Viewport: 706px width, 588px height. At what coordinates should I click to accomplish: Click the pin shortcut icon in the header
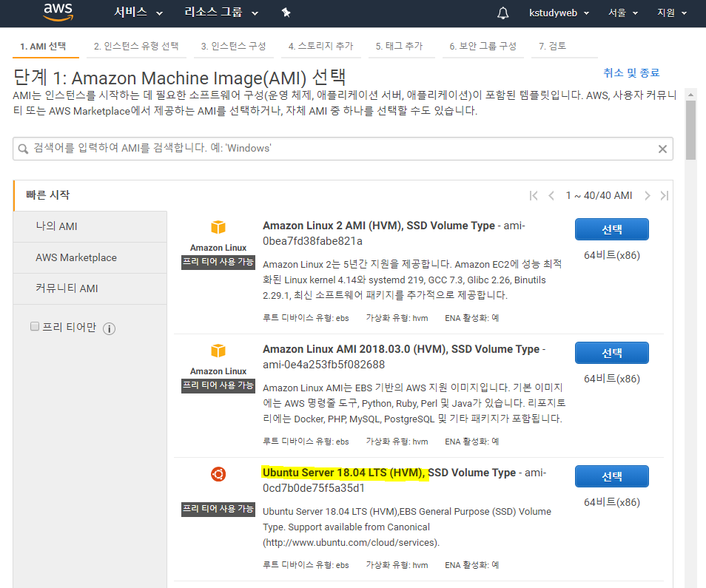[x=286, y=13]
